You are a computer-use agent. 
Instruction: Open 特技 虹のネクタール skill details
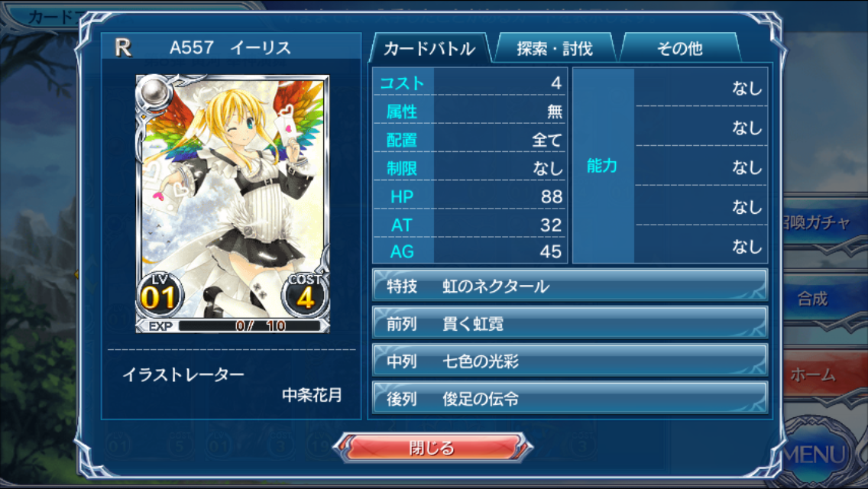point(570,286)
